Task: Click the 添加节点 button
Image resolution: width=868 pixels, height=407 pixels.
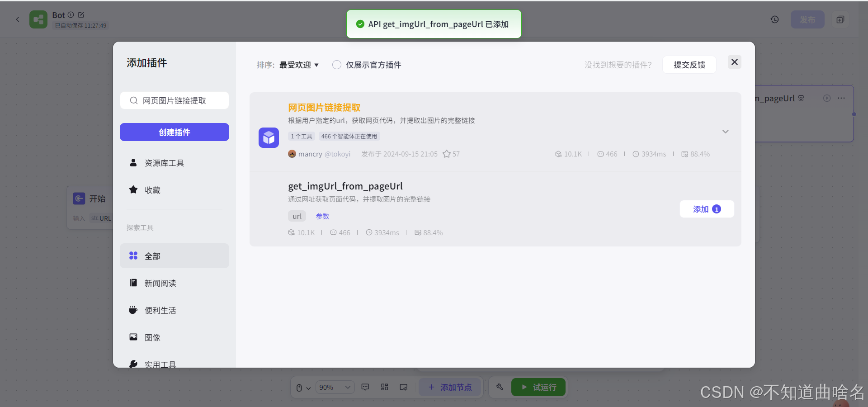Action: (x=450, y=387)
